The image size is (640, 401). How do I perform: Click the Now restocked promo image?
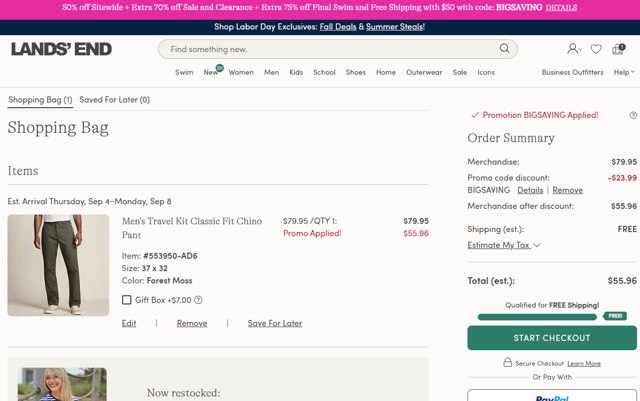click(x=62, y=384)
